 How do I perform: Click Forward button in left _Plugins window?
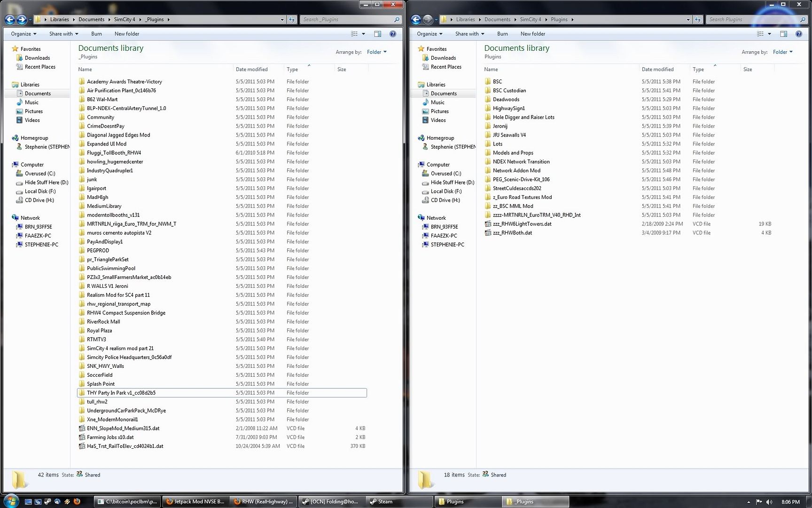coord(22,19)
